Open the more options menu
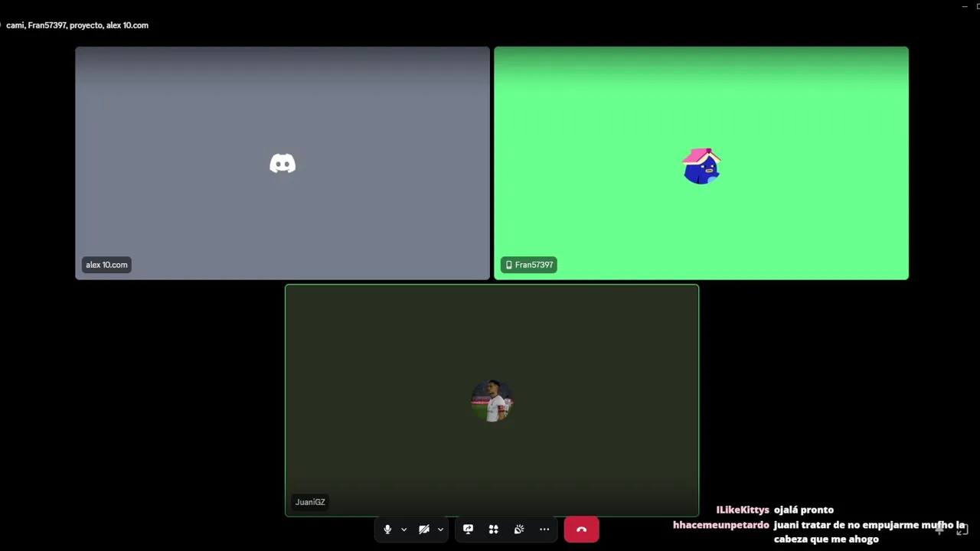Viewport: 980px width, 551px height. point(544,530)
